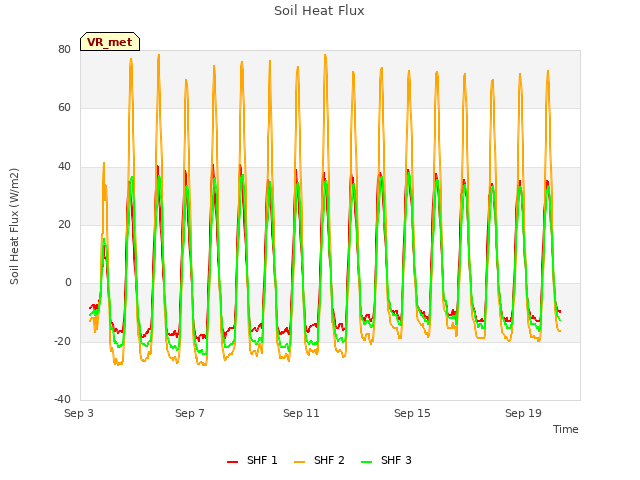The height and width of the screenshot is (480, 640).
Task: Click the 80 y-axis tick label
Action: (64, 49)
